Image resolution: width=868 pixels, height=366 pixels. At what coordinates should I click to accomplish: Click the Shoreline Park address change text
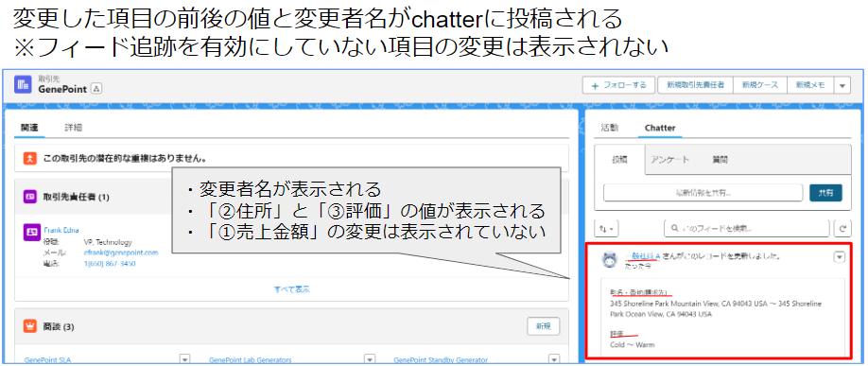[x=716, y=309]
